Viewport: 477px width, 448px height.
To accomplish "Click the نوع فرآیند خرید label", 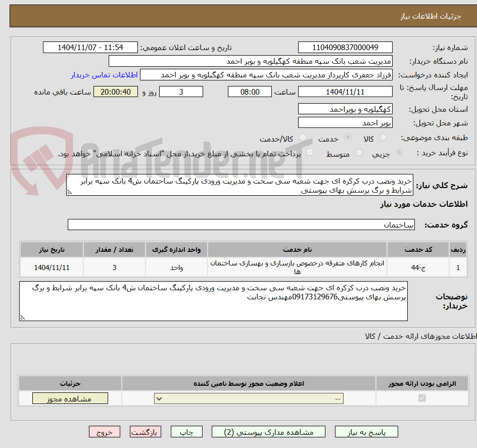I will pyautogui.click(x=442, y=153).
